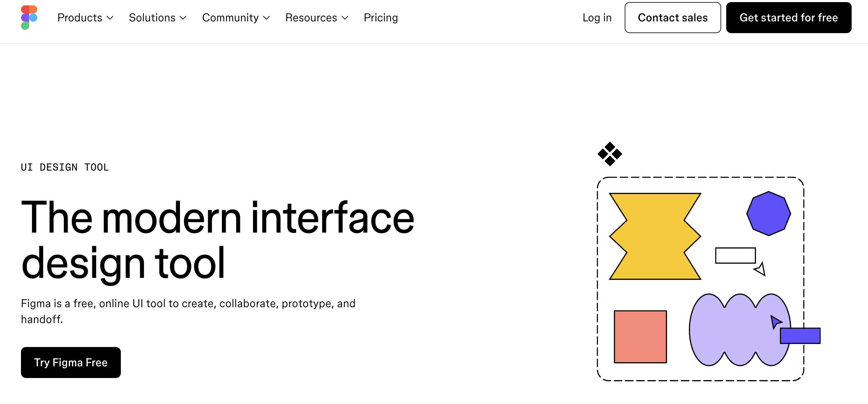868x404 pixels.
Task: Click the purple octagon shape
Action: tap(769, 214)
